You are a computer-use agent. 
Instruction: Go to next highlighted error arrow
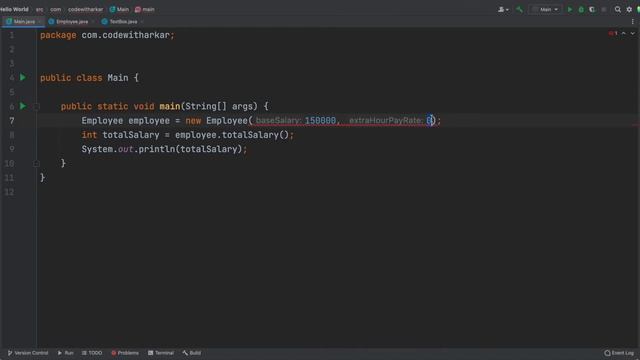(633, 33)
